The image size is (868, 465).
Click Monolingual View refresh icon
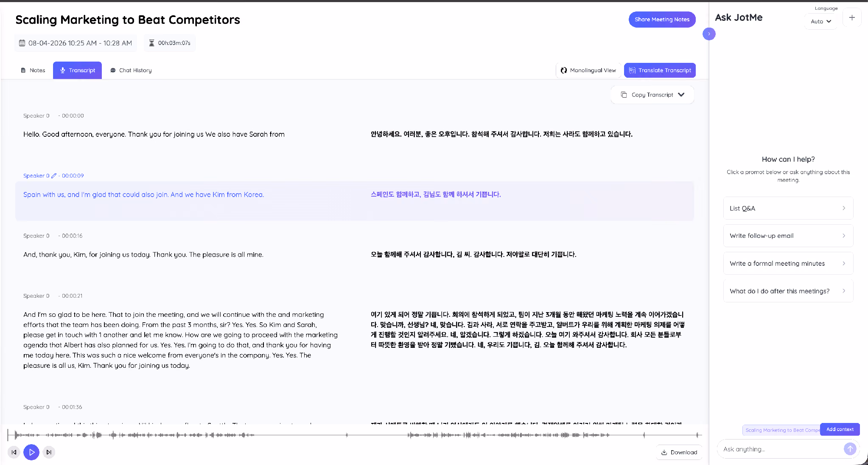564,70
